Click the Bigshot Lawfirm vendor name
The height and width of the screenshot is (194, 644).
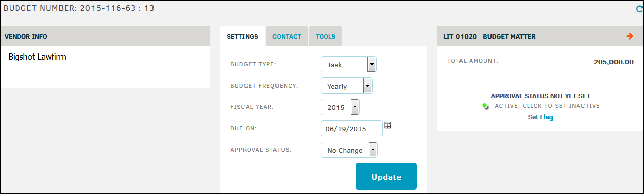pyautogui.click(x=37, y=57)
